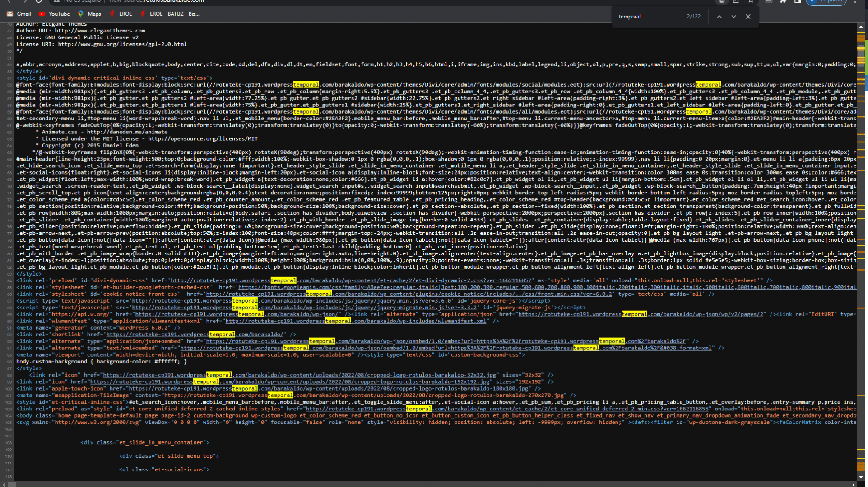Click the vertical scrollbar up arrow
Screen dimensions: 868x487
click(x=861, y=27)
